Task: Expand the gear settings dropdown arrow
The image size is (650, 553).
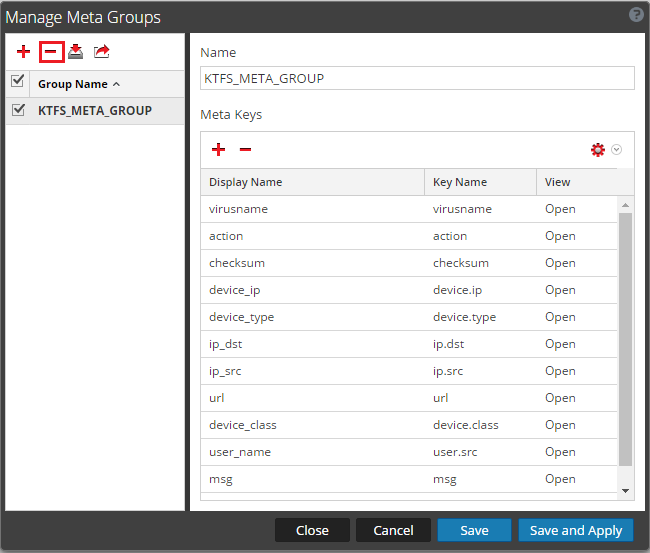Action: pyautogui.click(x=617, y=150)
